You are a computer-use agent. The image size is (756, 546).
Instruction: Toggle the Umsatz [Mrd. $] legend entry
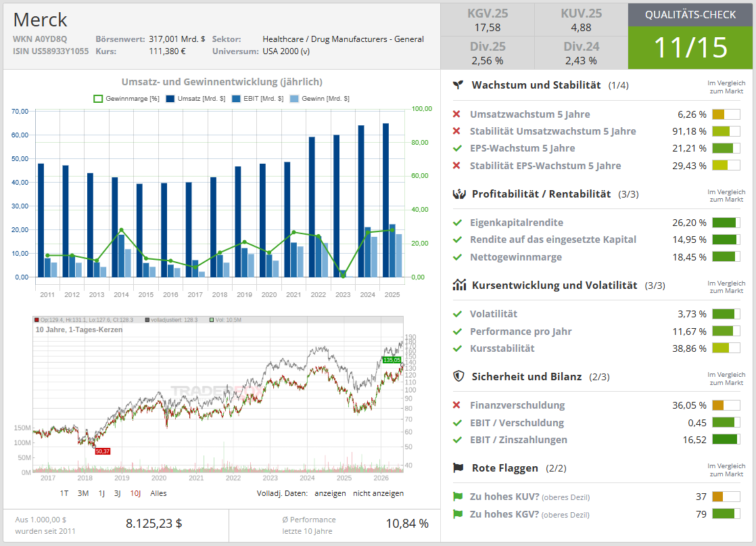195,98
